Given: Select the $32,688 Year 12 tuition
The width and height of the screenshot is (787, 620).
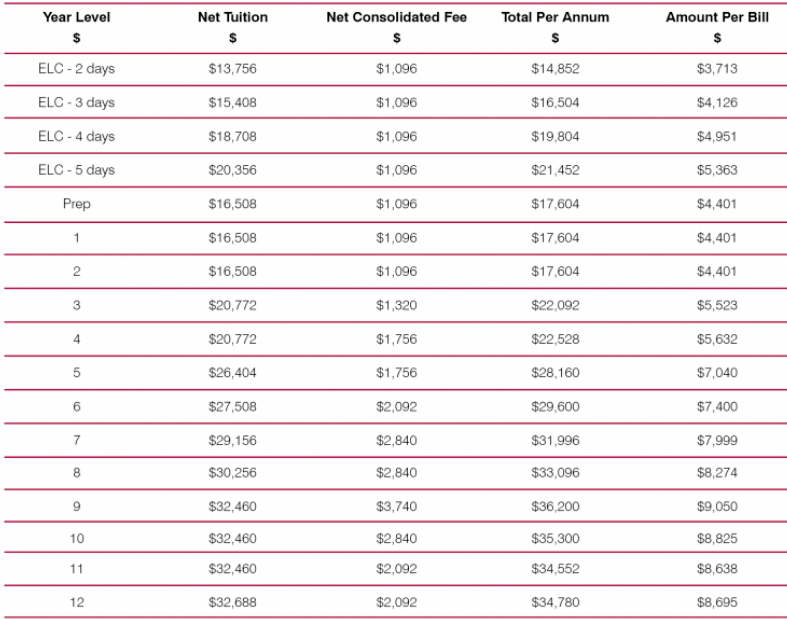Looking at the screenshot, I should (x=232, y=602).
